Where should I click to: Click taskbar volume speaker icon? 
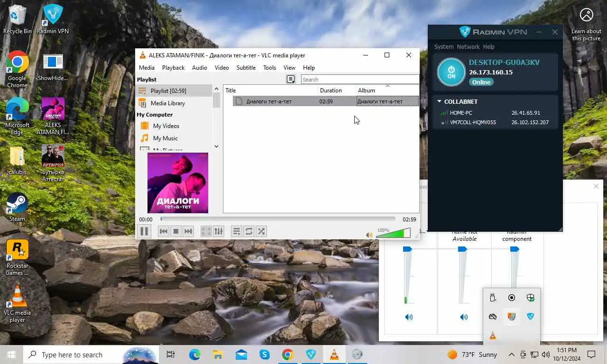point(546,355)
